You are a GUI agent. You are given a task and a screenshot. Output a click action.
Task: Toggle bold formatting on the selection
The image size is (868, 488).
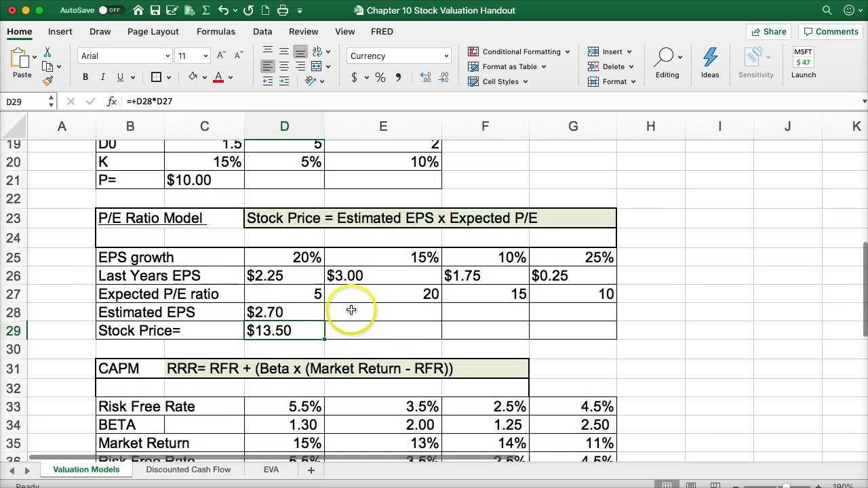click(x=85, y=77)
